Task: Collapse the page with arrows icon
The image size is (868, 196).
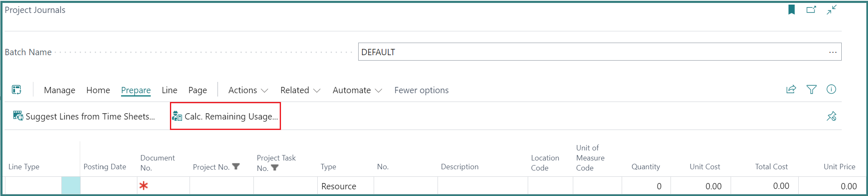Action: pyautogui.click(x=832, y=10)
